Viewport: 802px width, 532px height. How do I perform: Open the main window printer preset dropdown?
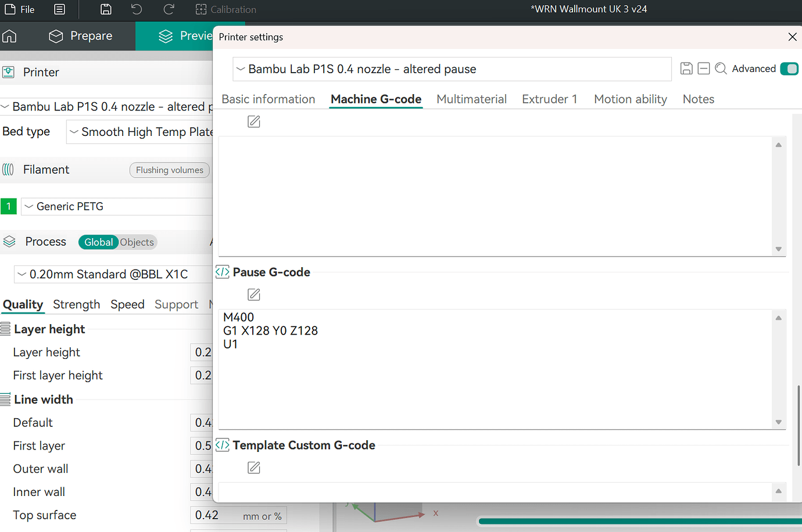click(106, 107)
